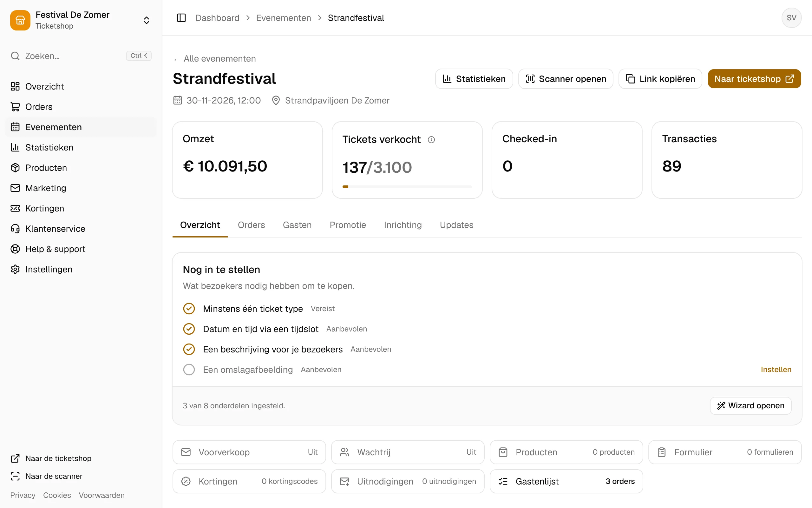Open the Statistieken button in header
812x508 pixels.
[x=474, y=79]
